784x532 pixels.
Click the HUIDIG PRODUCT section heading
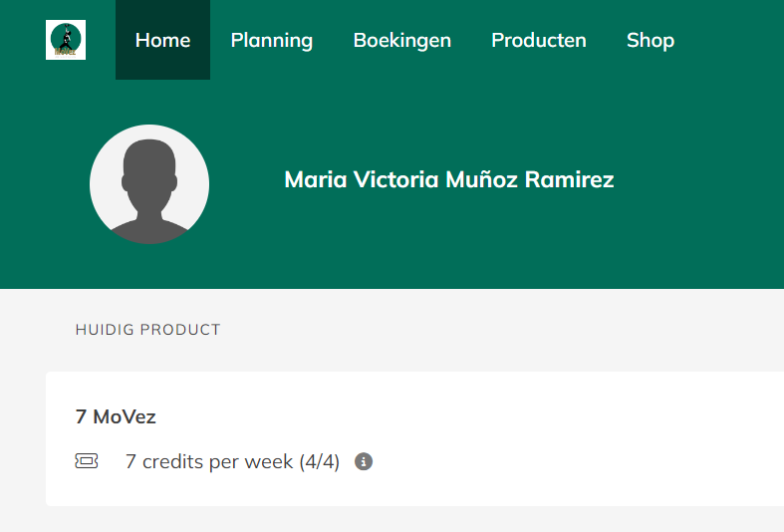click(147, 330)
